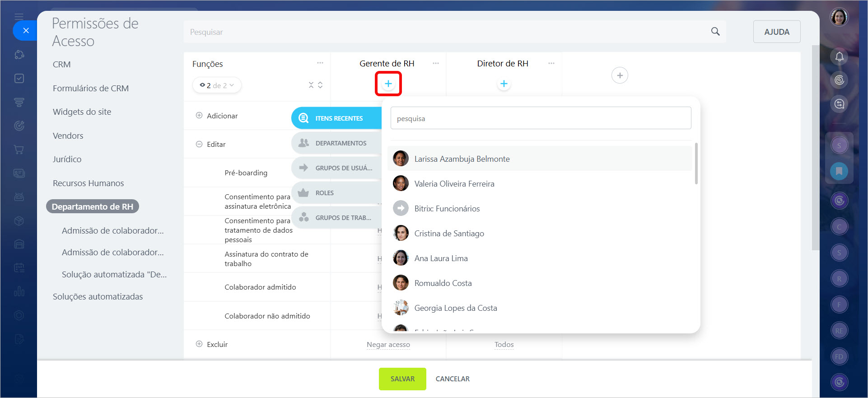This screenshot has width=868, height=398.
Task: Switch to Departamentos tab
Action: 336,143
